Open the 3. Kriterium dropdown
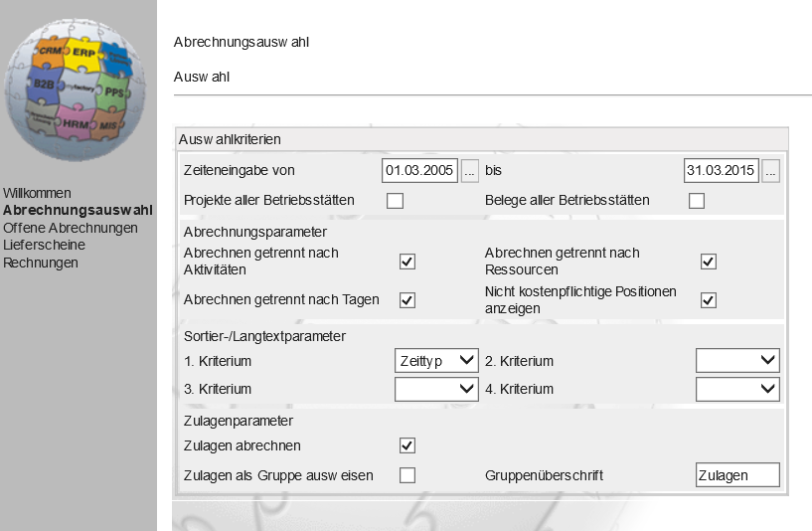This screenshot has height=531, width=812. (x=436, y=389)
